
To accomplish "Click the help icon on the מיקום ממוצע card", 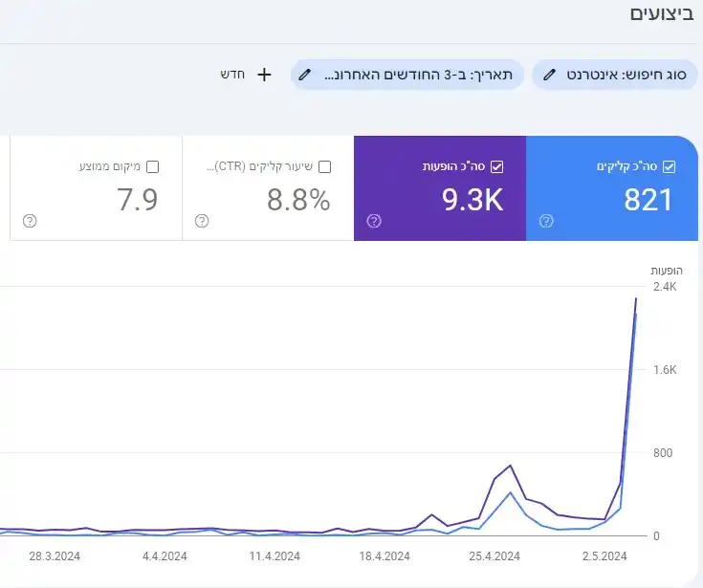I will [x=30, y=221].
